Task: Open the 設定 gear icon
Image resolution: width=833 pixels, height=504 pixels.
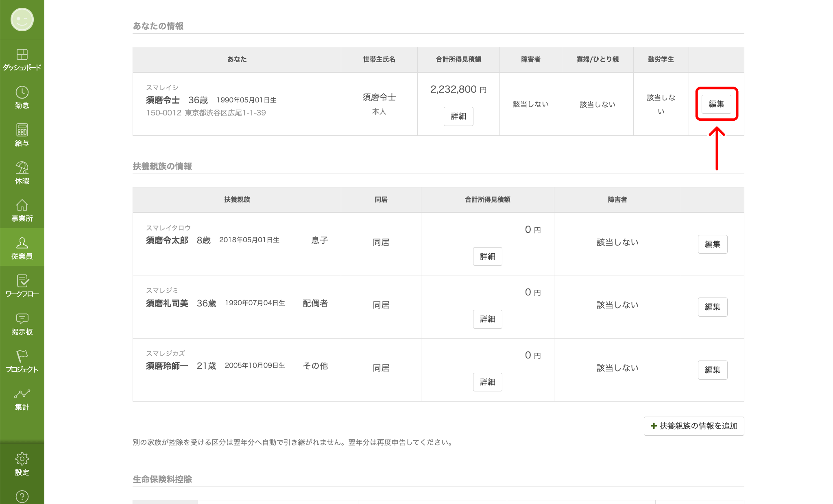Action: (22, 459)
